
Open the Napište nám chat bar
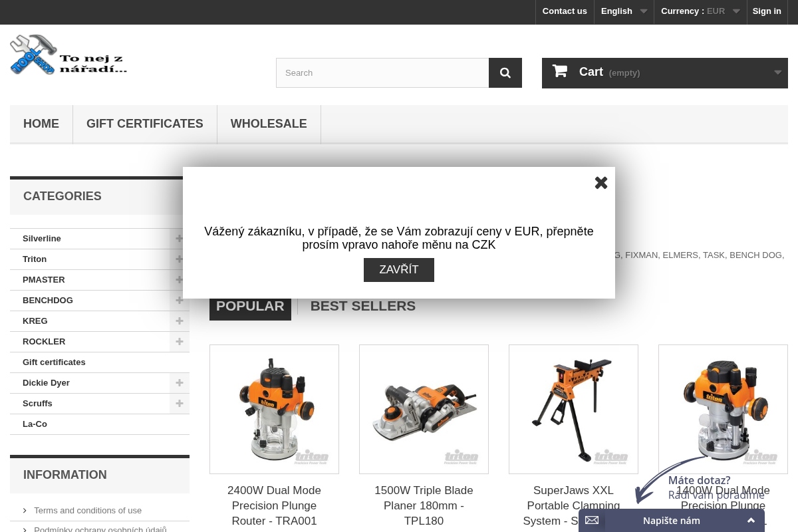coord(672,521)
